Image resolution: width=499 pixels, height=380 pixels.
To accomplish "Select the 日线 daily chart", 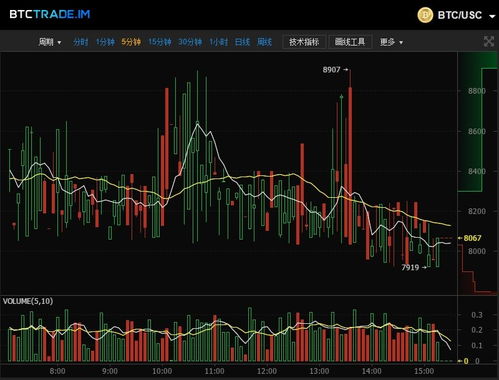I will point(242,42).
